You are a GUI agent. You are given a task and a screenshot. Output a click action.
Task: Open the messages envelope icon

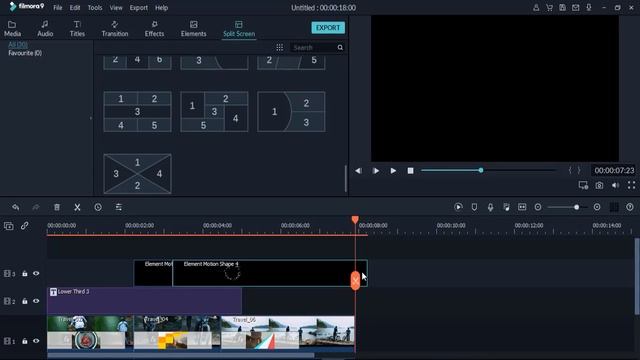pyautogui.click(x=576, y=8)
